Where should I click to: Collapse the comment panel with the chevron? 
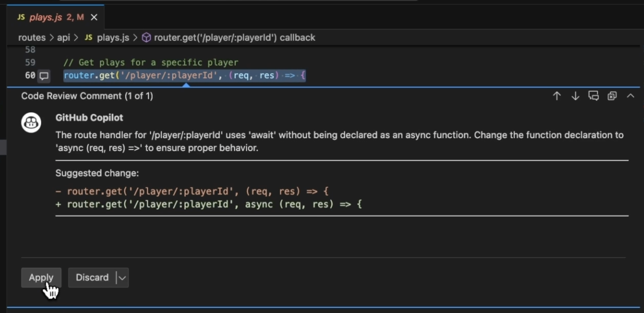pos(631,96)
